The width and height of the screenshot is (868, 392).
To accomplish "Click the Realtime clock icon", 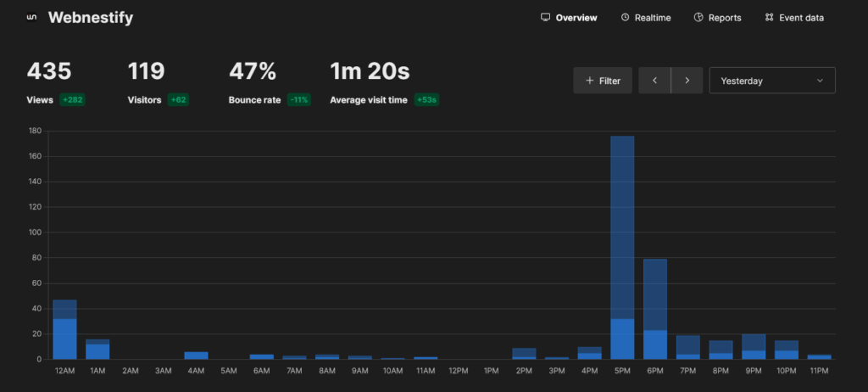I will (x=625, y=18).
